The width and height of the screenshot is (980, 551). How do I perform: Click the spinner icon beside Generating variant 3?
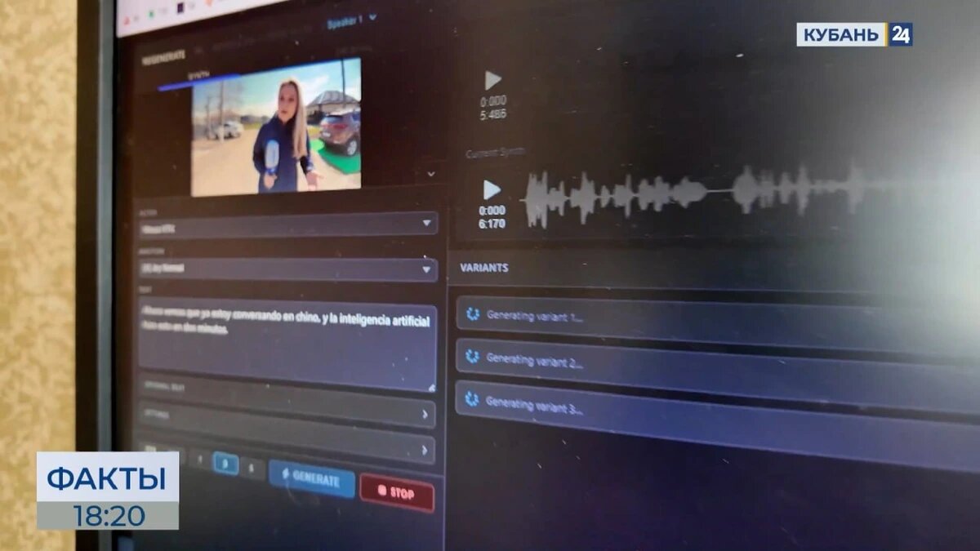tap(471, 399)
